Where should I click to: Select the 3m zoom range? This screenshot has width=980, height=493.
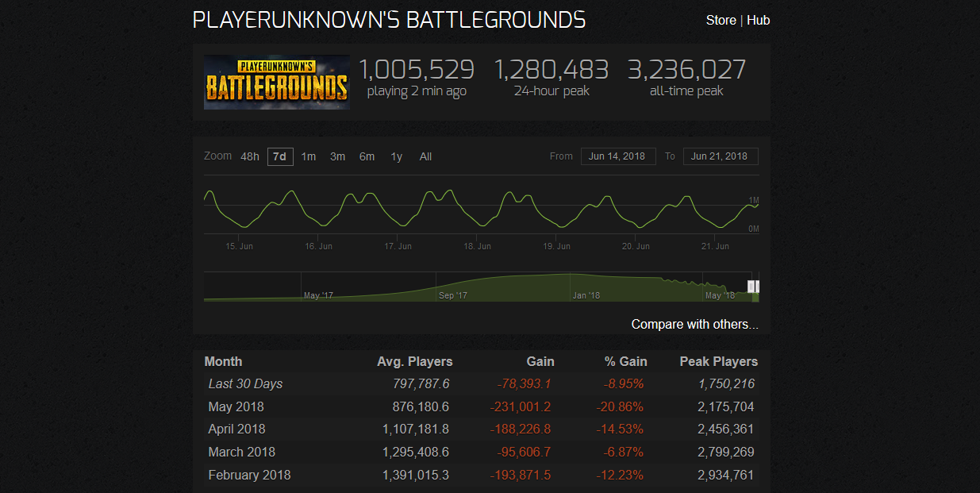click(338, 156)
